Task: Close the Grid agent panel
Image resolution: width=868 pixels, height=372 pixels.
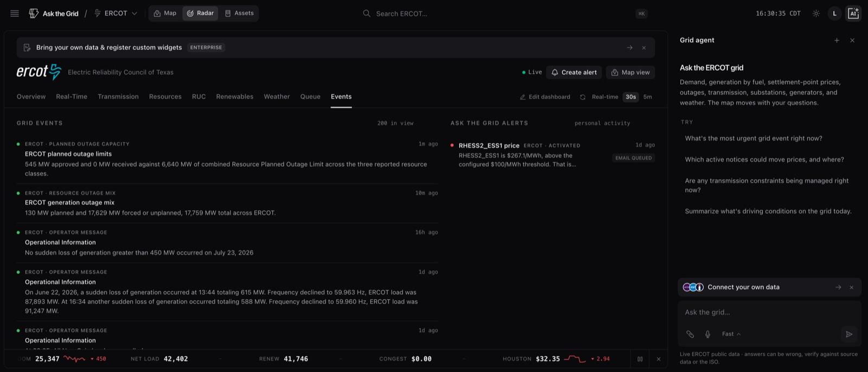Action: click(x=852, y=40)
